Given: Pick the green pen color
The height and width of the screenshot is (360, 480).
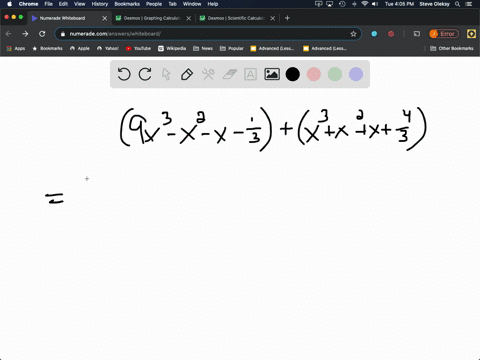Looking at the screenshot, I should tap(335, 74).
